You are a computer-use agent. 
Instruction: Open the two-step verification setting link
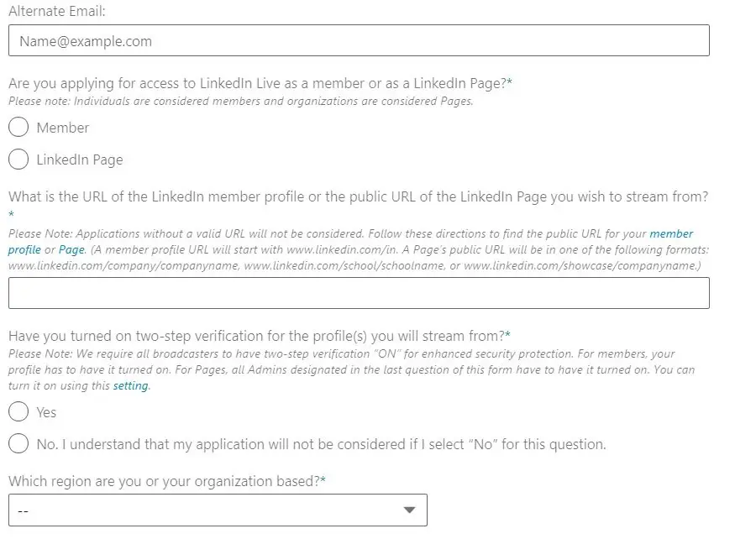[x=131, y=386]
